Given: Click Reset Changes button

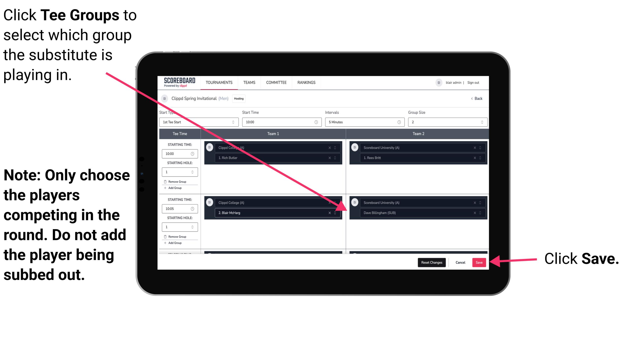Looking at the screenshot, I should coord(430,262).
